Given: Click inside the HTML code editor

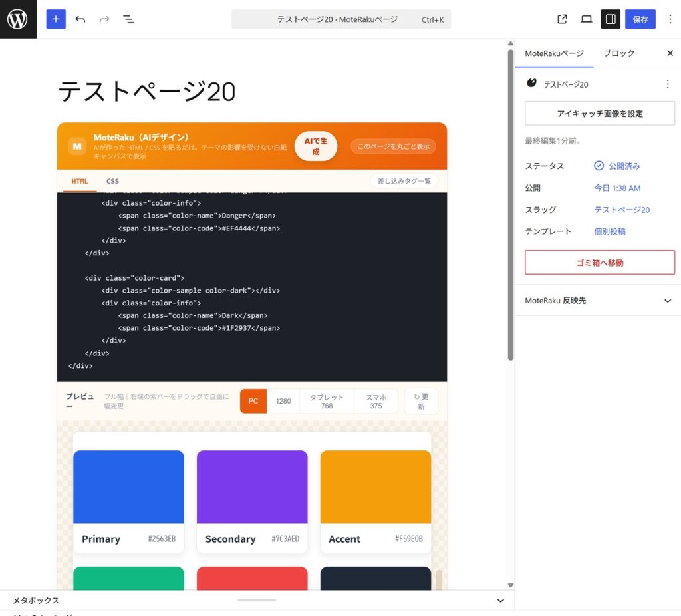Looking at the screenshot, I should pos(252,287).
